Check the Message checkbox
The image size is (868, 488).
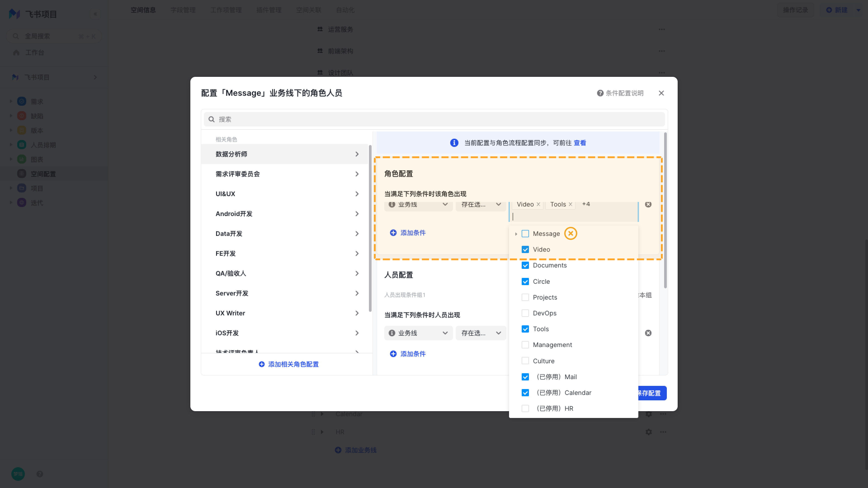525,233
